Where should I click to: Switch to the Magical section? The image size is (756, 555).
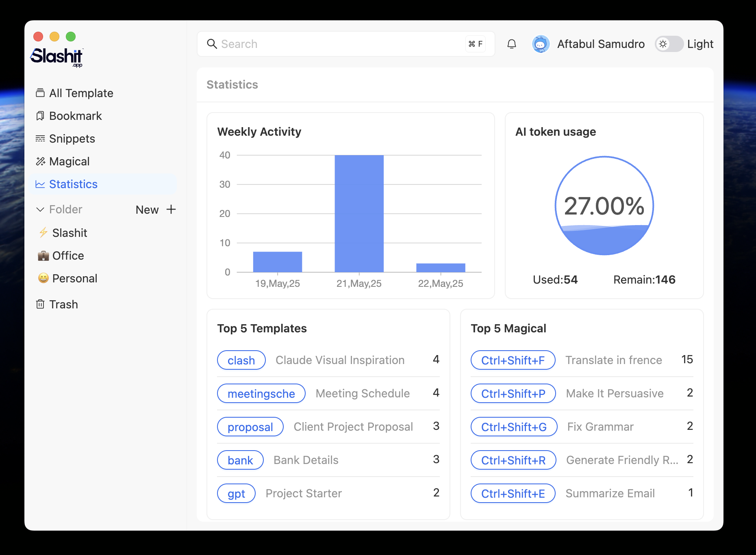click(104, 161)
